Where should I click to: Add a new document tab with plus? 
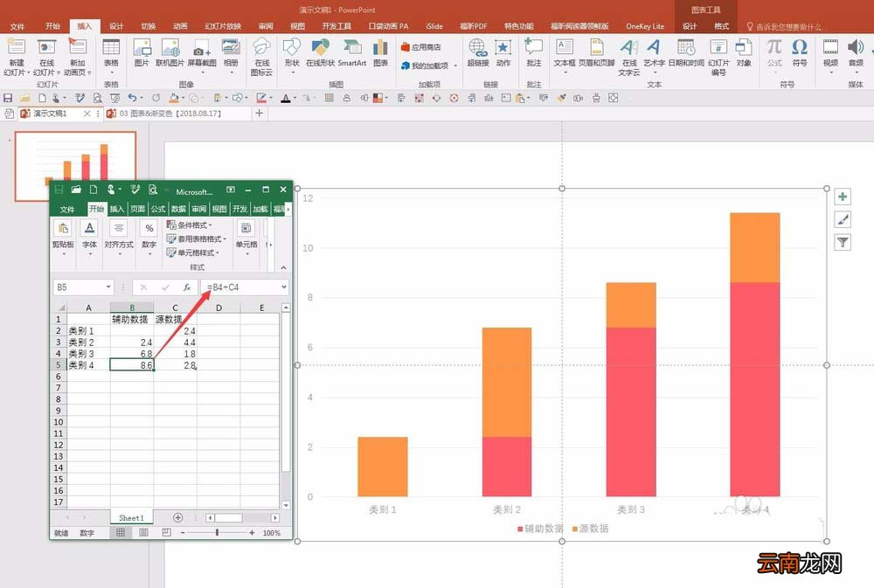(260, 113)
